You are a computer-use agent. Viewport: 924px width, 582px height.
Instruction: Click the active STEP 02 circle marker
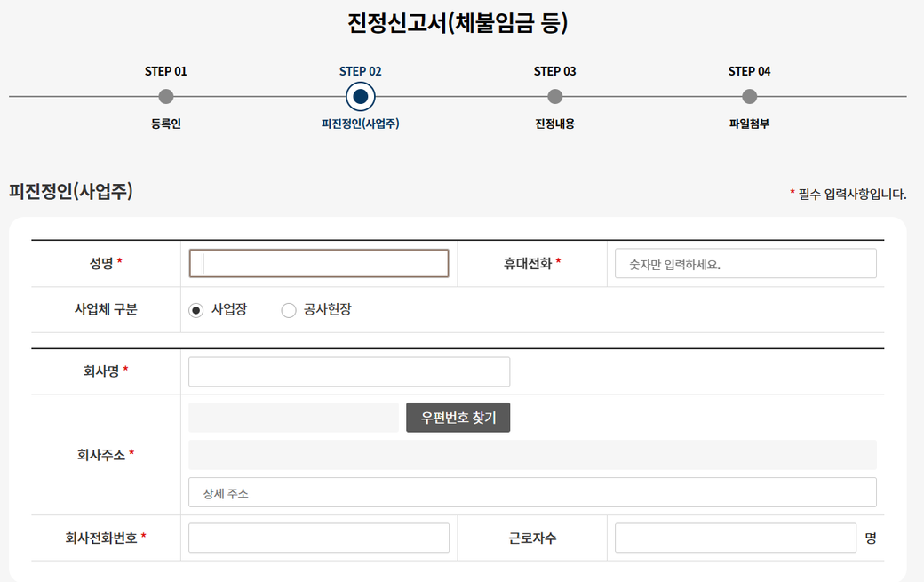pos(360,96)
